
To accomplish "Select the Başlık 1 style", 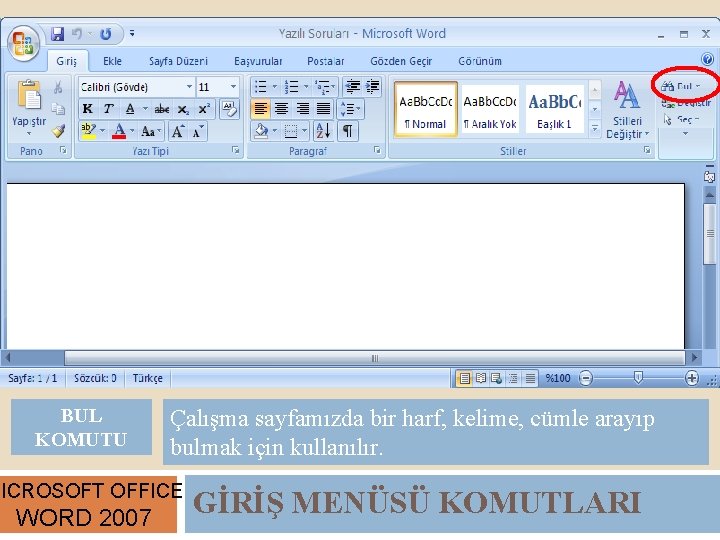I will pyautogui.click(x=554, y=109).
